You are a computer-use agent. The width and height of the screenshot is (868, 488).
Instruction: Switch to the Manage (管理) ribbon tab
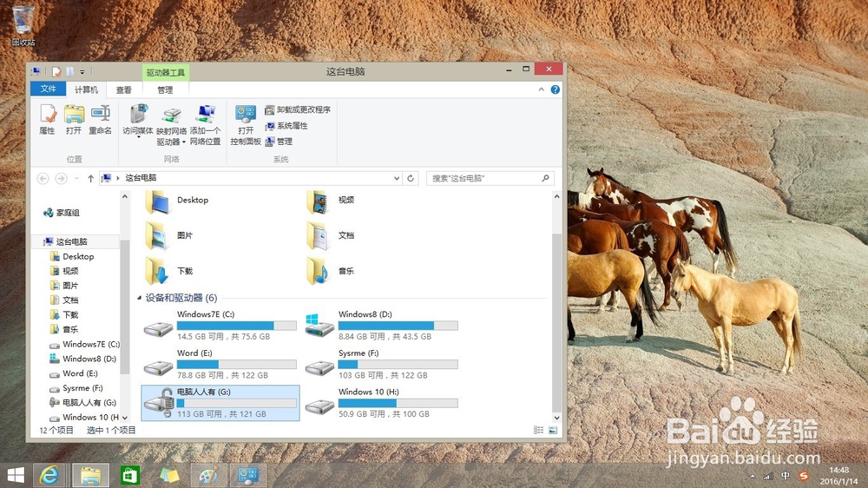(165, 89)
